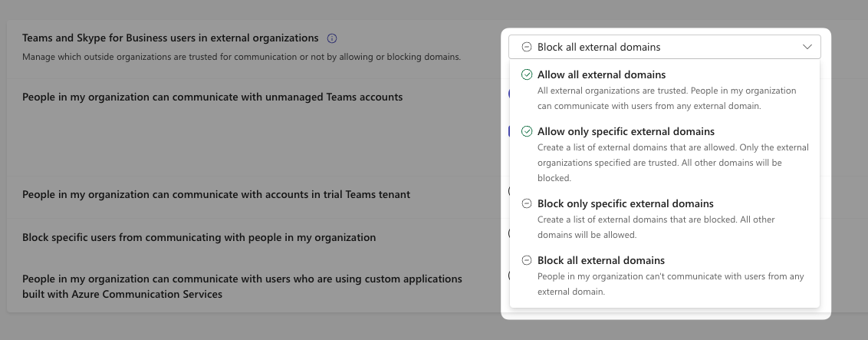The image size is (868, 340).
Task: Click the dropdown chevron arrow
Action: 807,47
